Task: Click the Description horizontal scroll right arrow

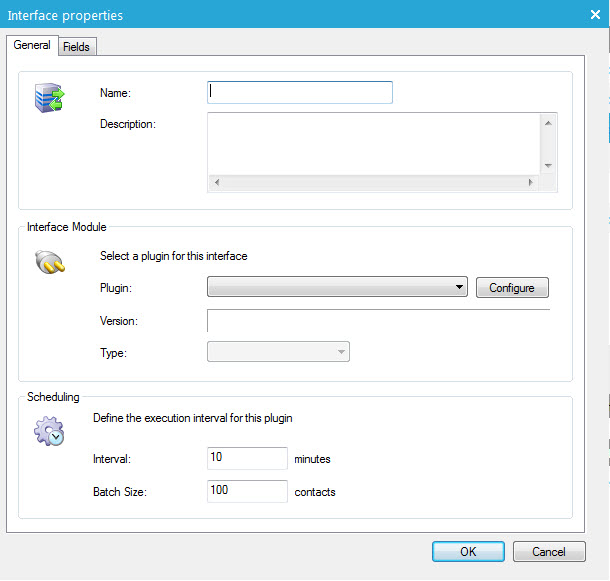Action: point(530,183)
